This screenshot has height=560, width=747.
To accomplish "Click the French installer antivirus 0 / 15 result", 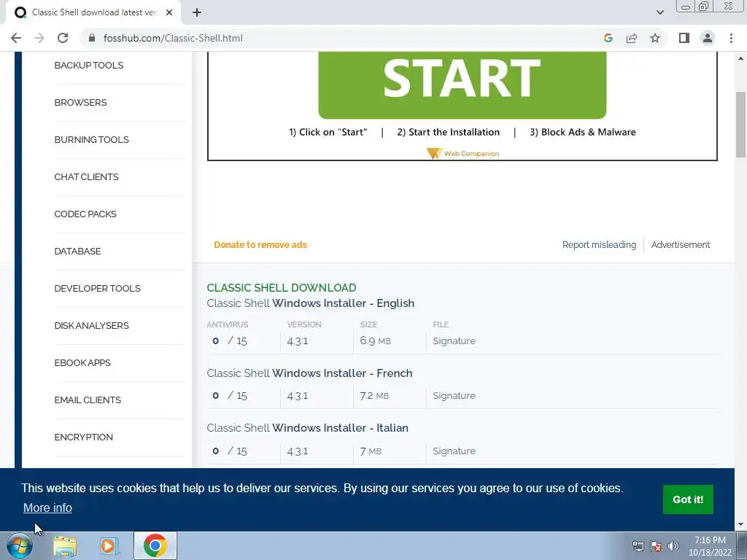I will click(230, 396).
